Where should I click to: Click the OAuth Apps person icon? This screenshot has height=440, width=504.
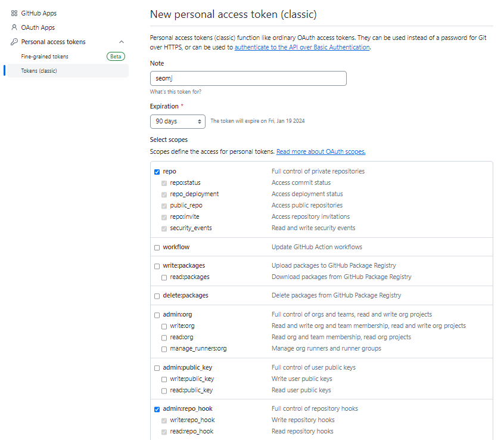point(14,27)
